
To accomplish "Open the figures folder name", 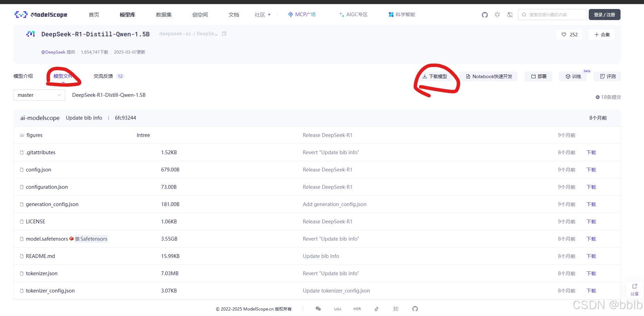I will [35, 135].
